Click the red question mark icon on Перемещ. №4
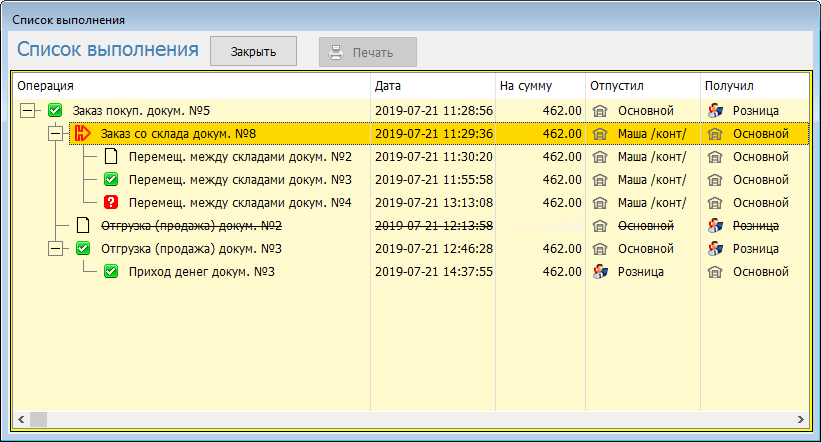821x442 pixels. 111,203
